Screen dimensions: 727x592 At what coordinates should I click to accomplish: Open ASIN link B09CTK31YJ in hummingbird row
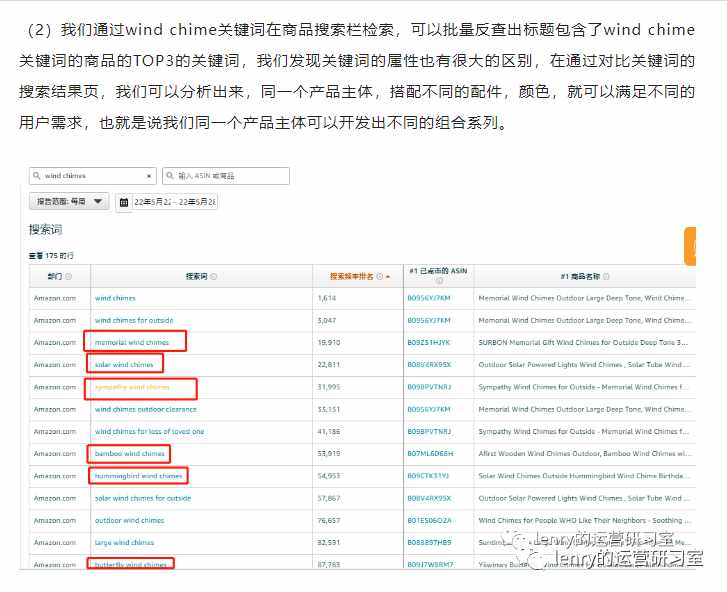pos(428,476)
